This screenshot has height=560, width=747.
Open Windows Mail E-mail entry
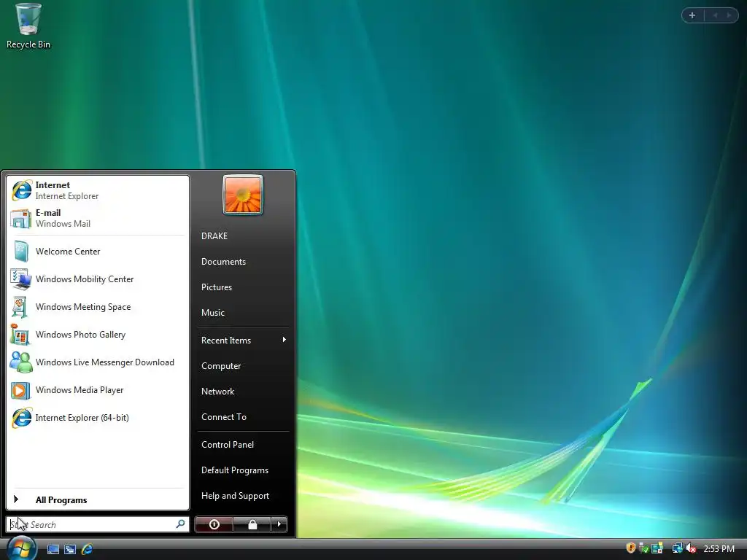(x=98, y=218)
